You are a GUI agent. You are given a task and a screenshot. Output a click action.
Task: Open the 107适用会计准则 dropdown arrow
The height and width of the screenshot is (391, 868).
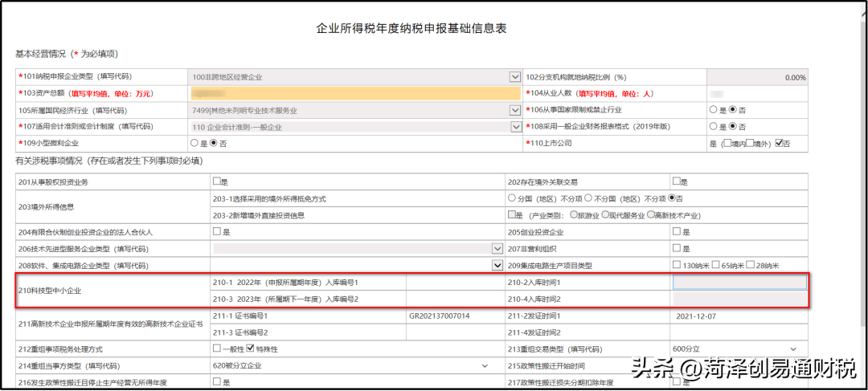click(x=515, y=127)
